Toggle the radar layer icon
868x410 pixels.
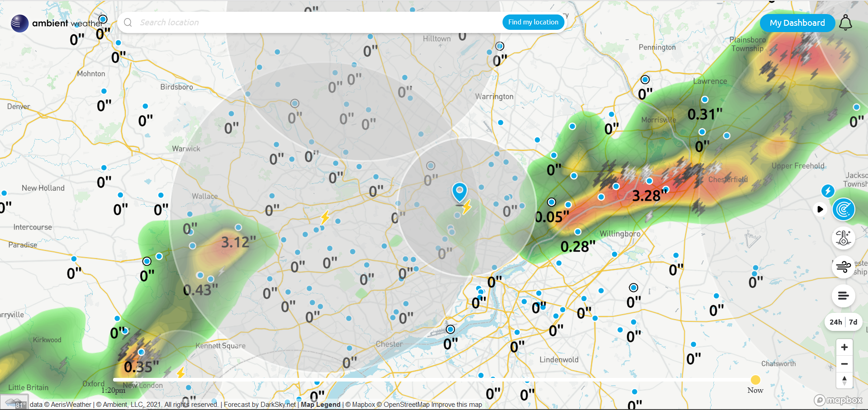(844, 209)
